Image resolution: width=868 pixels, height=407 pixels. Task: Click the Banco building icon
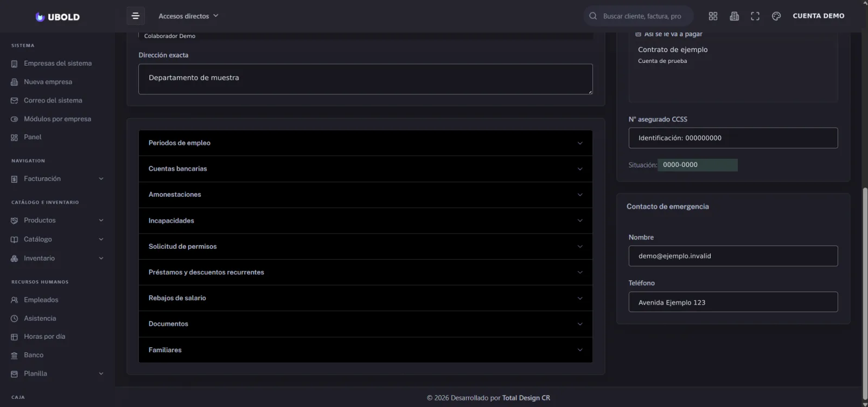point(14,356)
